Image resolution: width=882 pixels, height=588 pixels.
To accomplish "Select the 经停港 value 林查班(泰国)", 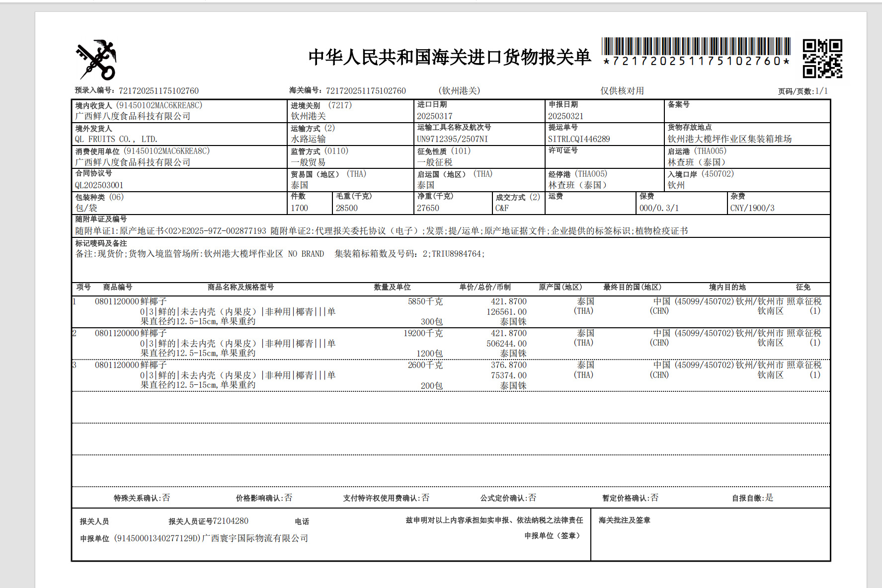I will click(x=577, y=185).
